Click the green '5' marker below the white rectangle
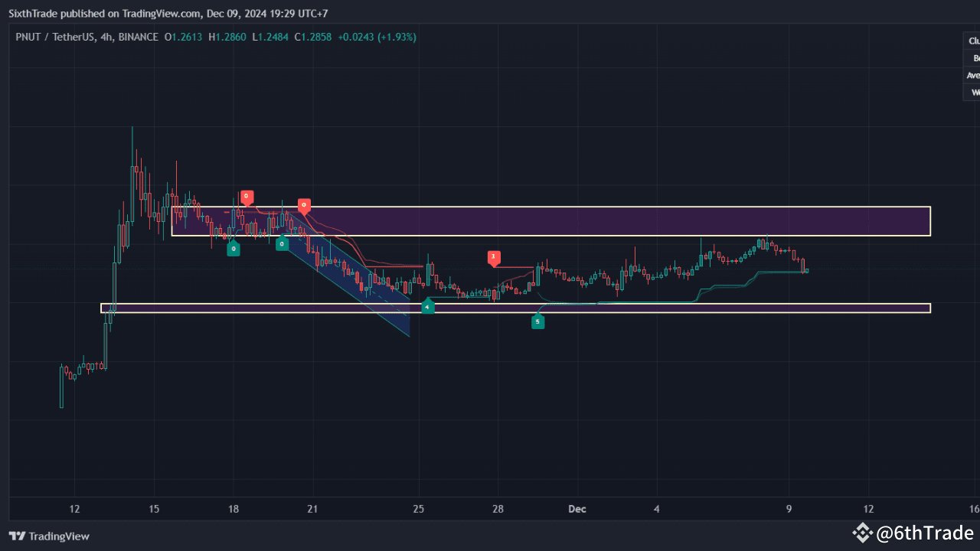This screenshot has width=980, height=551. pyautogui.click(x=537, y=321)
